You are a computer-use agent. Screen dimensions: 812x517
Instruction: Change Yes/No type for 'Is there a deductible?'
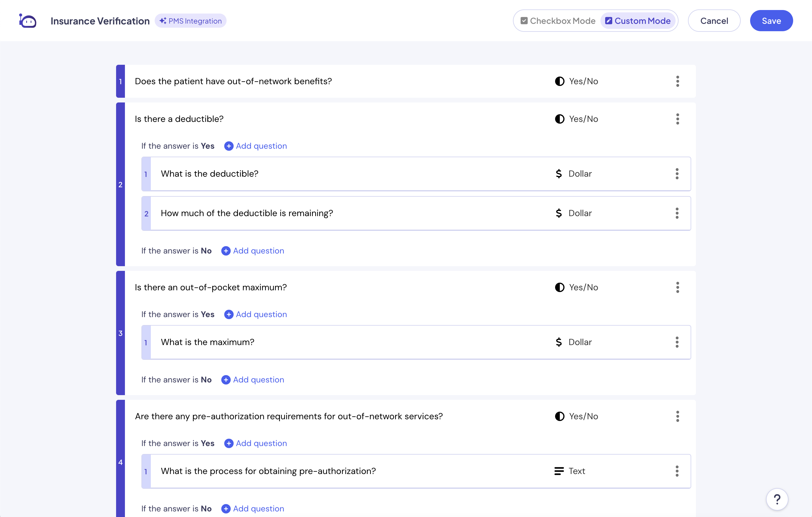(577, 119)
